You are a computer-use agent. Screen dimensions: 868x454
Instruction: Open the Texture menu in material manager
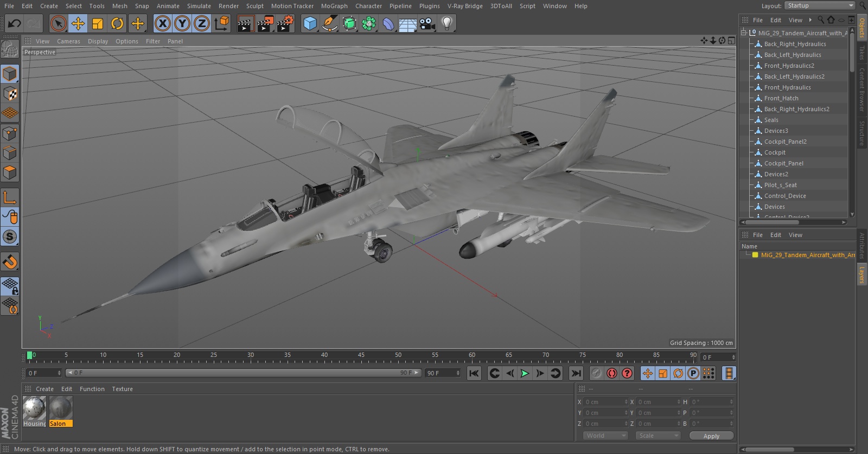tap(122, 389)
